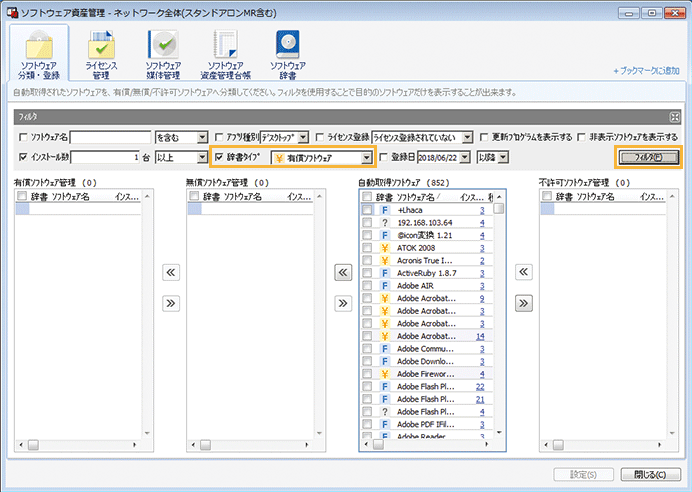692x492 pixels.
Task: Tick the checkbox for ATOK 2008
Action: click(367, 248)
